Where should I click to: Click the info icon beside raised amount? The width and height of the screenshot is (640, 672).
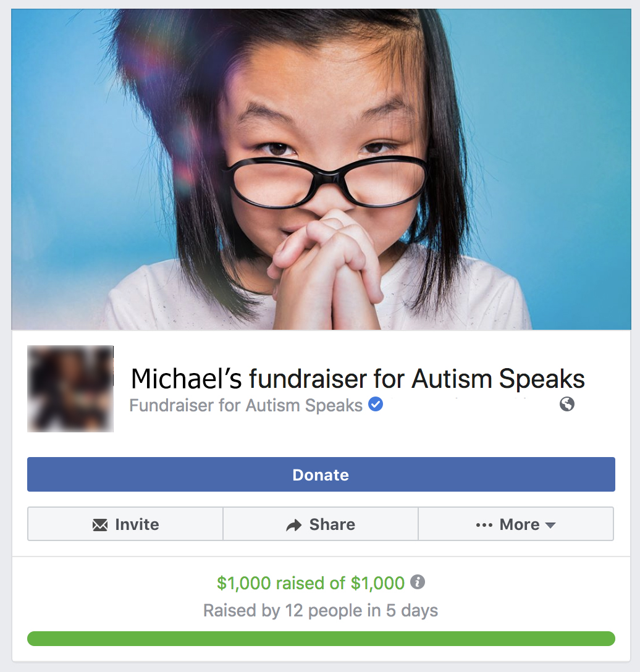[418, 582]
